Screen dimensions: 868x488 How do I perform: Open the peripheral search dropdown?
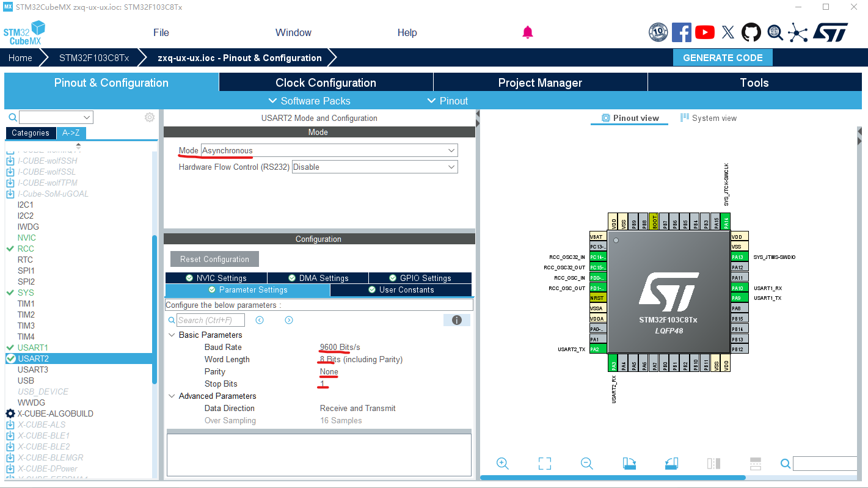87,117
